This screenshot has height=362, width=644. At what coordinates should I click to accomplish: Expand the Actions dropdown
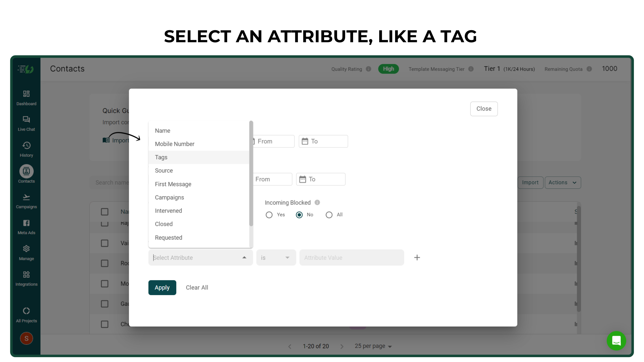pos(563,183)
